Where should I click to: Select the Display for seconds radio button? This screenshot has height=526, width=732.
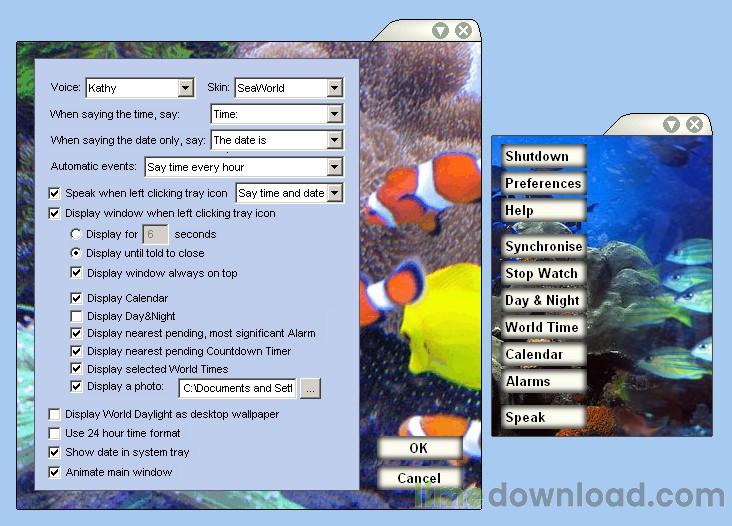76,234
